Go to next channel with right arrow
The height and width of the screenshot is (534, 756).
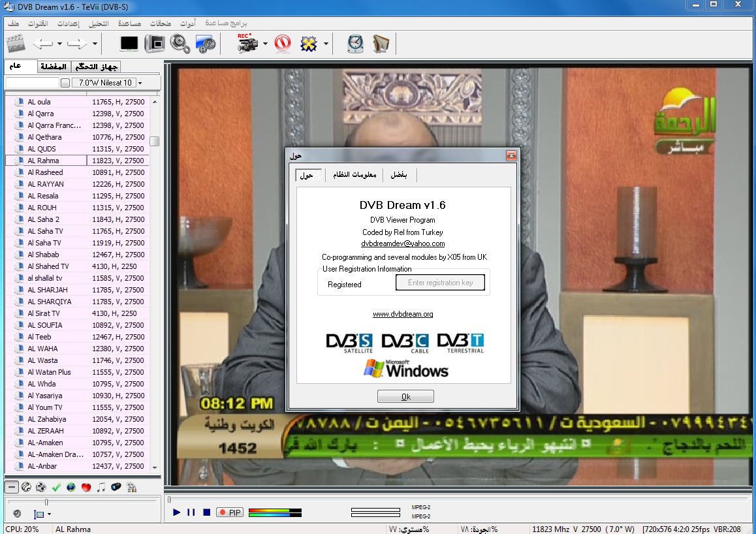(x=77, y=44)
